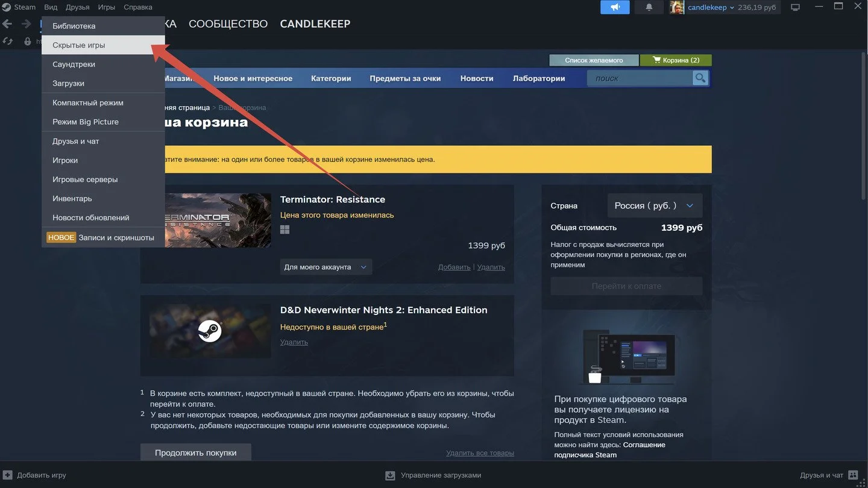This screenshot has height=488, width=868.
Task: Open Загрузки from the Вид menu
Action: 103,83
